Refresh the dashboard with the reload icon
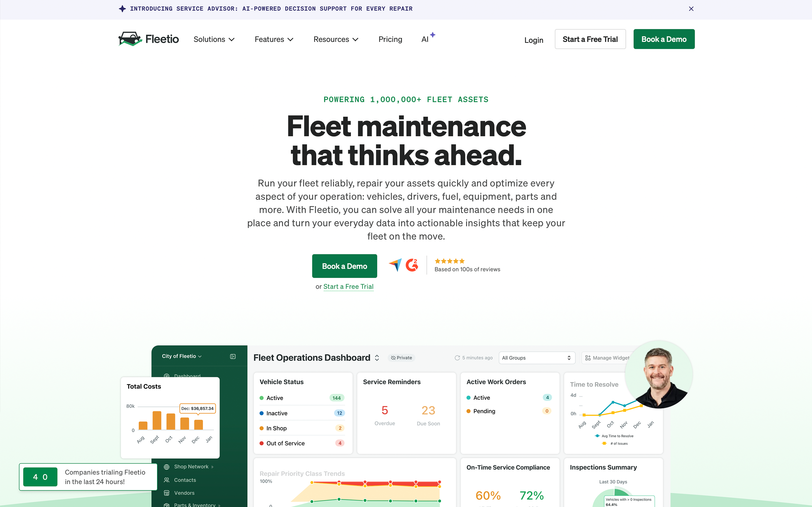Image resolution: width=812 pixels, height=507 pixels. click(457, 357)
